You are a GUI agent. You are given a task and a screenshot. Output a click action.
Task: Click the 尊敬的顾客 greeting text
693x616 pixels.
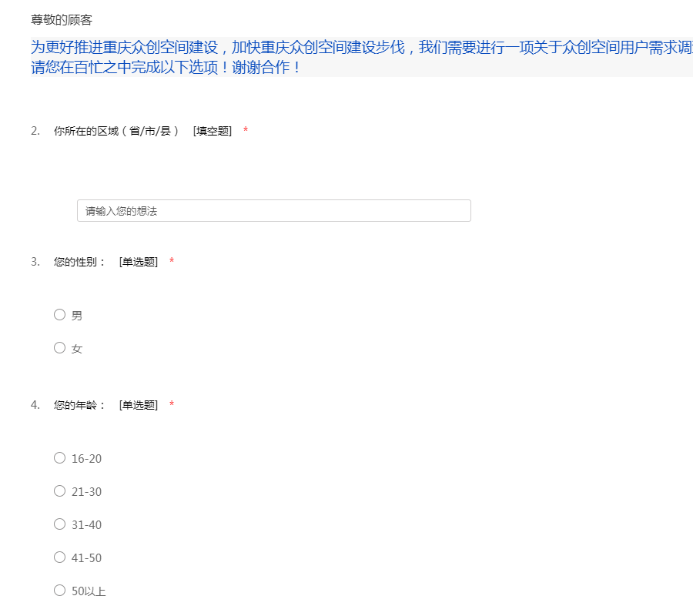point(62,20)
